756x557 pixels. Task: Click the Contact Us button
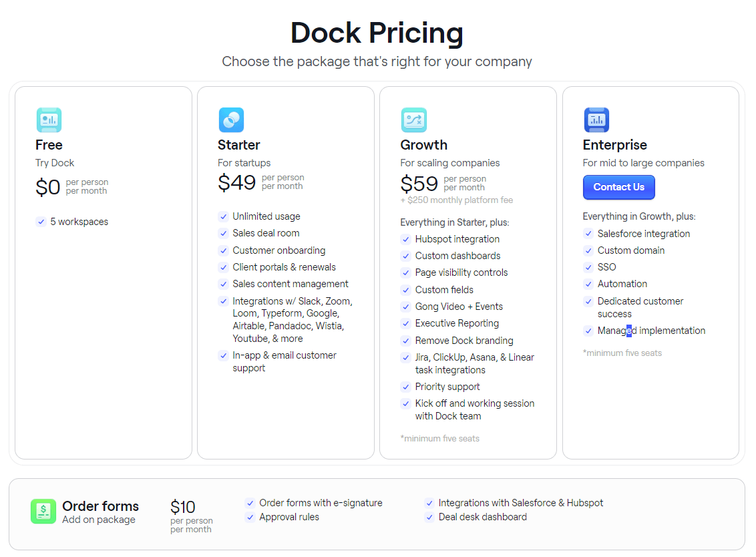[x=618, y=187]
